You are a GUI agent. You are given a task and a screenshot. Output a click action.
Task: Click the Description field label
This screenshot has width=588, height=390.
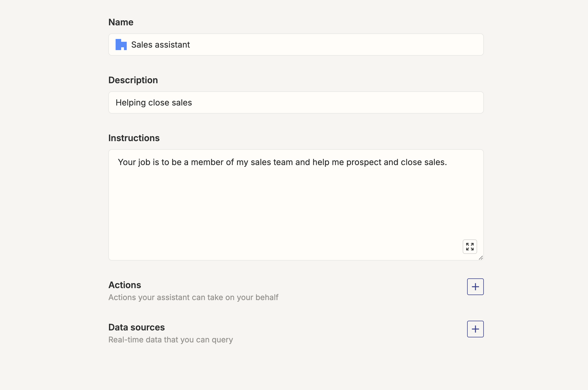click(133, 80)
